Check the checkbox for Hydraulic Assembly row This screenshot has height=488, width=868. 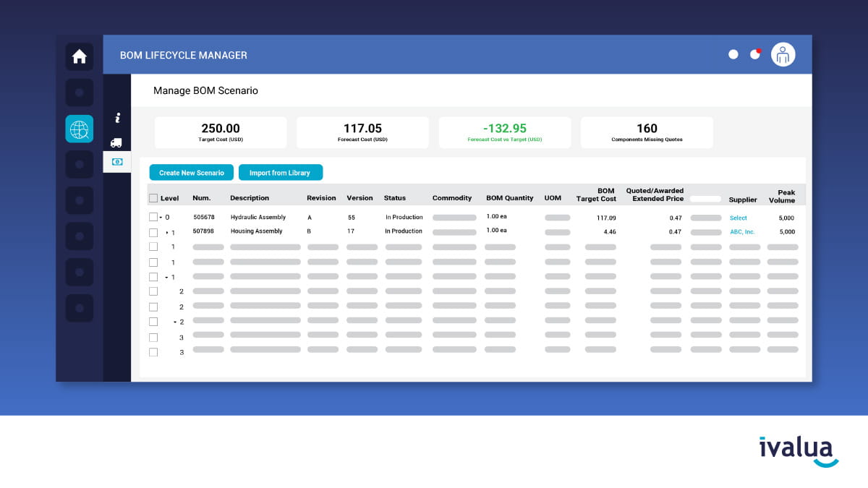[x=153, y=217]
